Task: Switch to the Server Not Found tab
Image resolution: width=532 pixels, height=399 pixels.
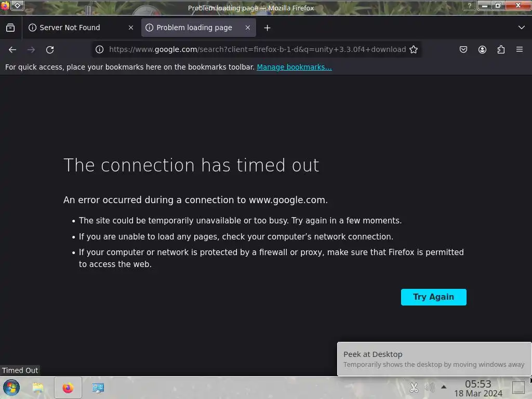Action: [x=81, y=28]
